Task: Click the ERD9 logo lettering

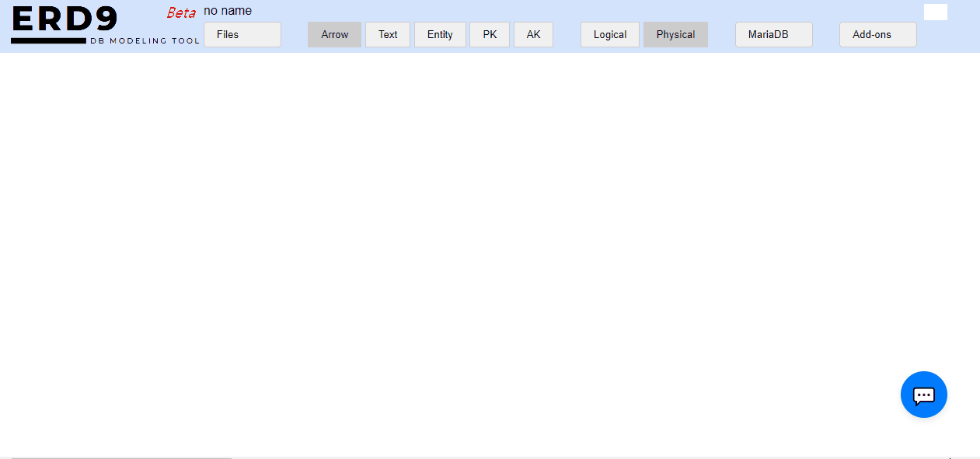Action: click(x=64, y=19)
